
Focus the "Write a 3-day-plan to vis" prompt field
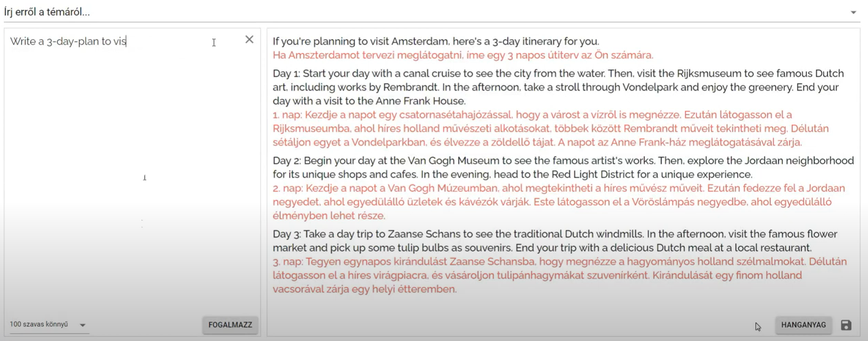point(103,41)
